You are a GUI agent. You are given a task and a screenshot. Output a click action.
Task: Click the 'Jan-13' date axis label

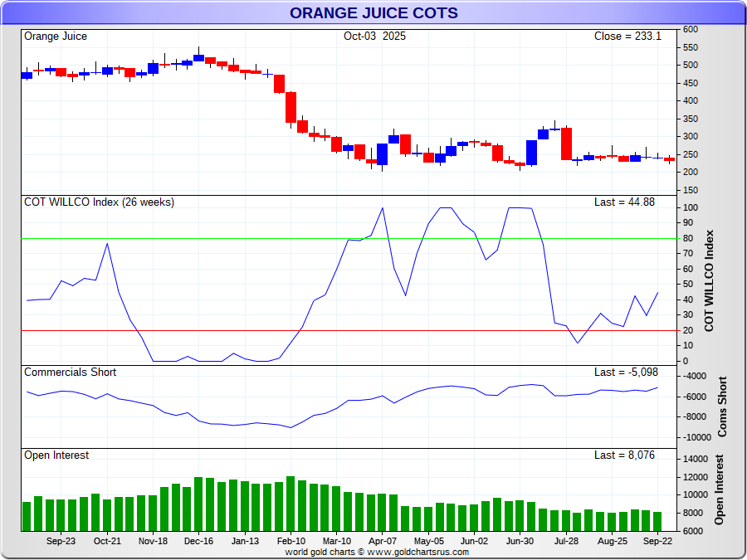(244, 542)
